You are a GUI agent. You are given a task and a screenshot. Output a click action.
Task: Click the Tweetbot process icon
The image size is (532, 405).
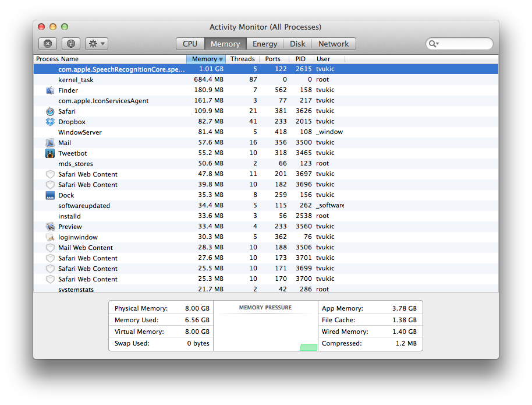pos(50,153)
